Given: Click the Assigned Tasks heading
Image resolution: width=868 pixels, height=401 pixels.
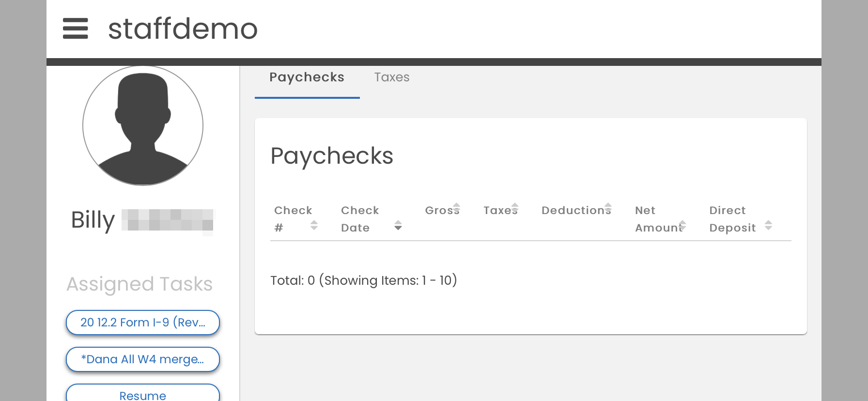Looking at the screenshot, I should 139,284.
